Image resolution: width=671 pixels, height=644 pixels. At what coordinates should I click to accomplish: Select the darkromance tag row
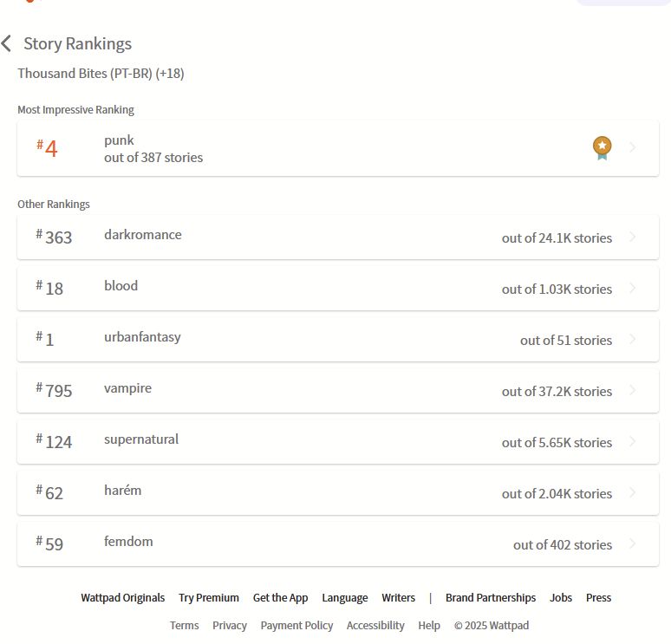click(337, 237)
